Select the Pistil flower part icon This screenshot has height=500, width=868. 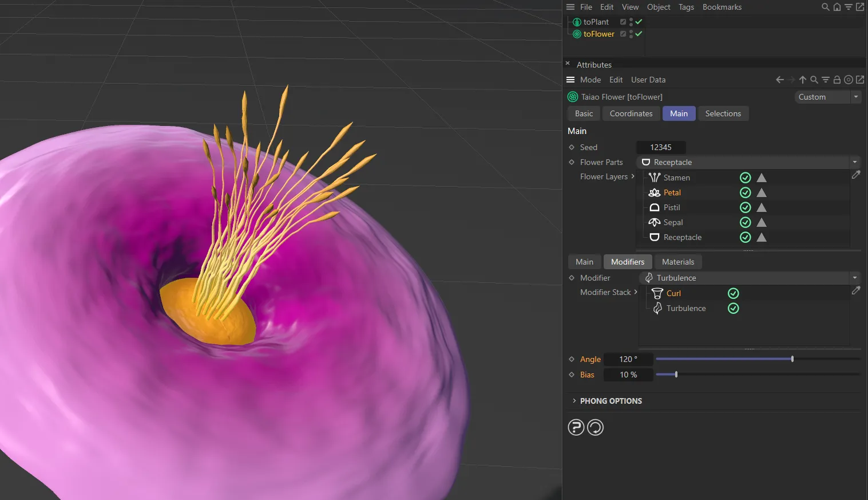point(654,207)
